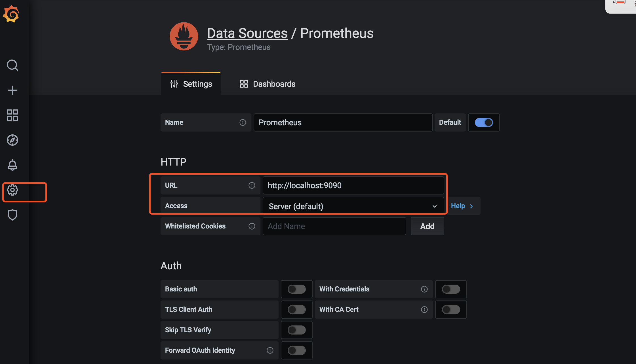Expand the Help section for Access
Image resolution: width=636 pixels, height=364 pixels.
tap(462, 206)
